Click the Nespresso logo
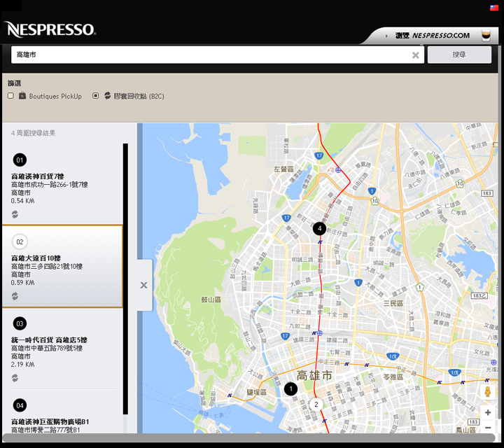 click(x=50, y=29)
